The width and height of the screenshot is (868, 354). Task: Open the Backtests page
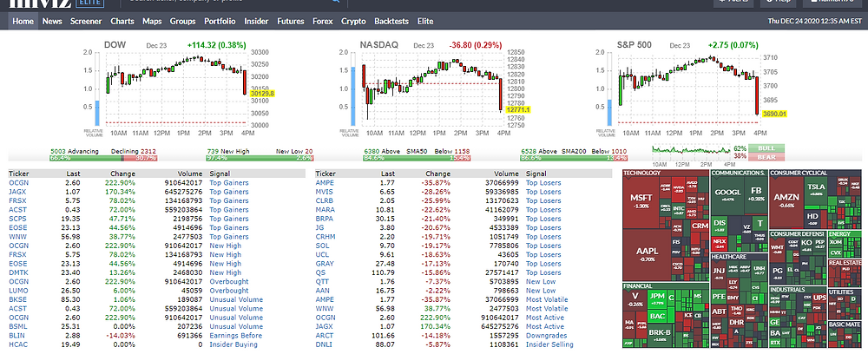click(x=391, y=21)
